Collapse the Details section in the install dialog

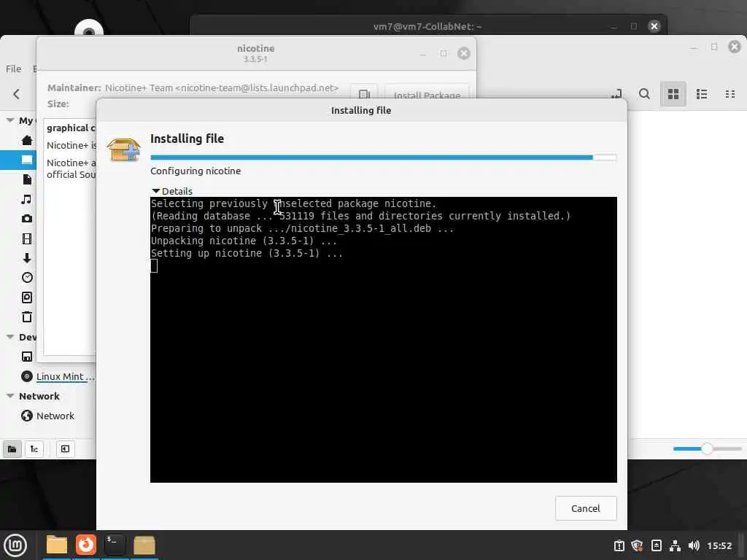tap(172, 191)
